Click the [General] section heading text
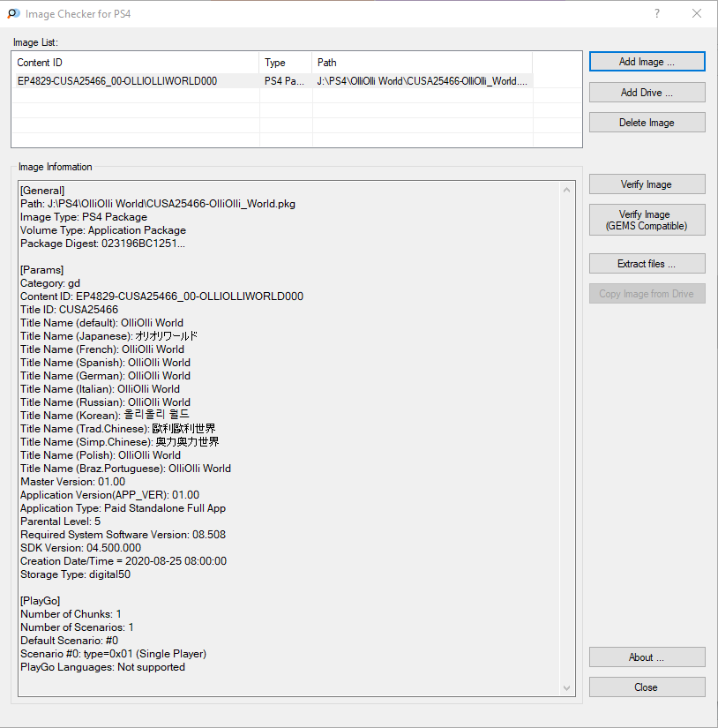Image resolution: width=718 pixels, height=728 pixels. [x=42, y=191]
